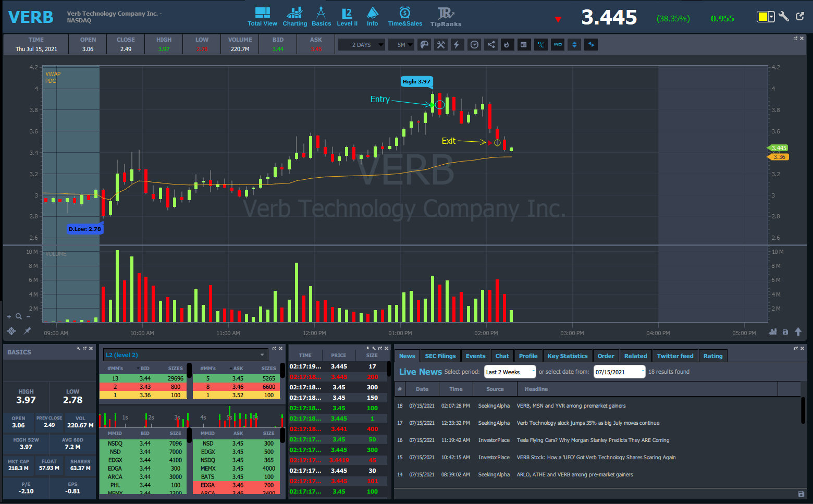
Task: Open 'ARLO, ATHE and VERB' headline
Action: pos(575,475)
